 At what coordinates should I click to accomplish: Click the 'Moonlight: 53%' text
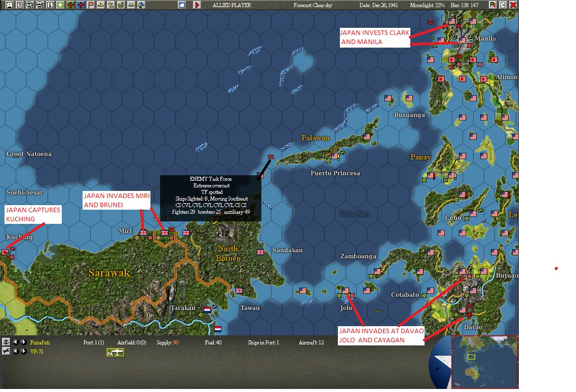427,5
